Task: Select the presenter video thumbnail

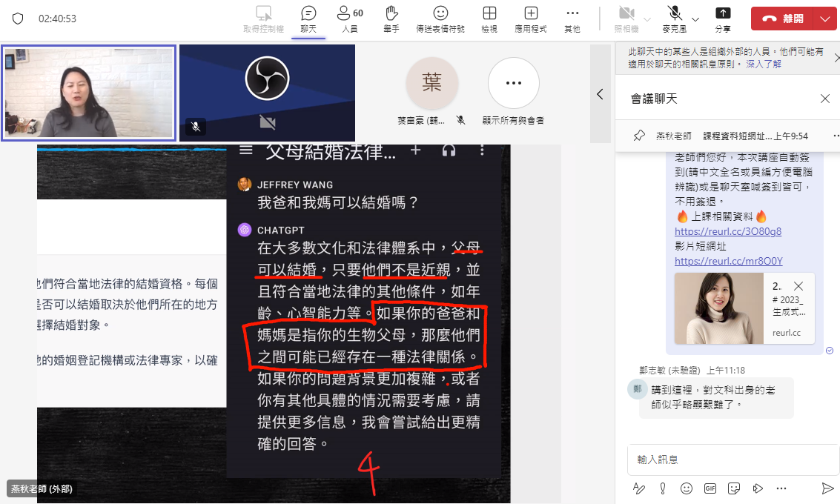Action: 89,93
